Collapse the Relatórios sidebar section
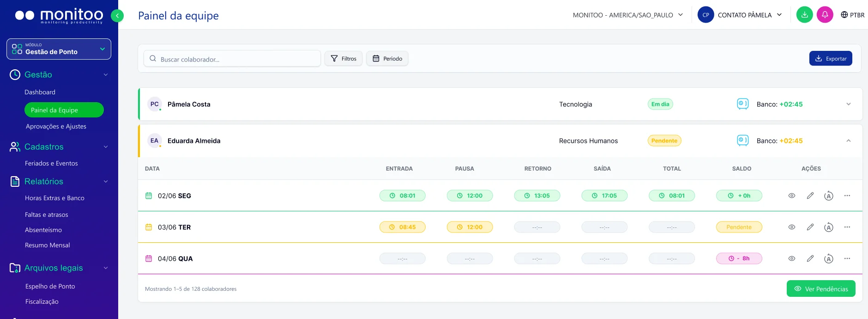 [106, 181]
